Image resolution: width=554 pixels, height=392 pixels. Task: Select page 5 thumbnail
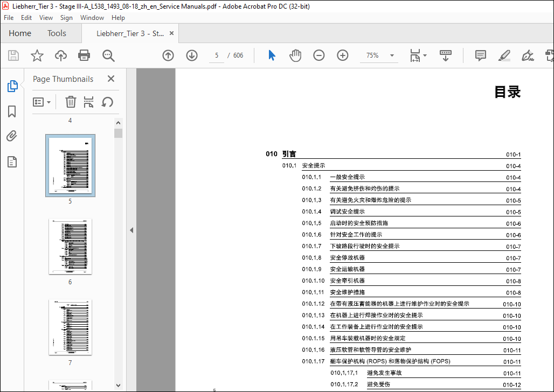coord(70,166)
